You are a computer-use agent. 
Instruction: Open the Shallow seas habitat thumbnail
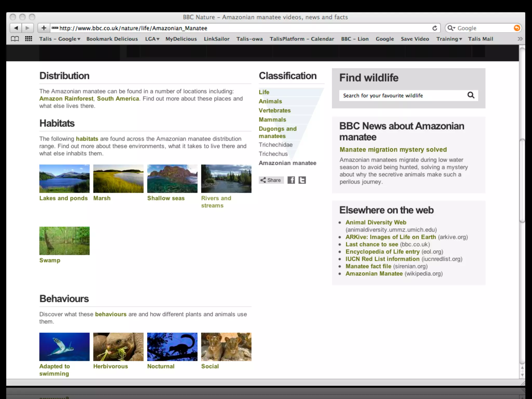click(172, 179)
